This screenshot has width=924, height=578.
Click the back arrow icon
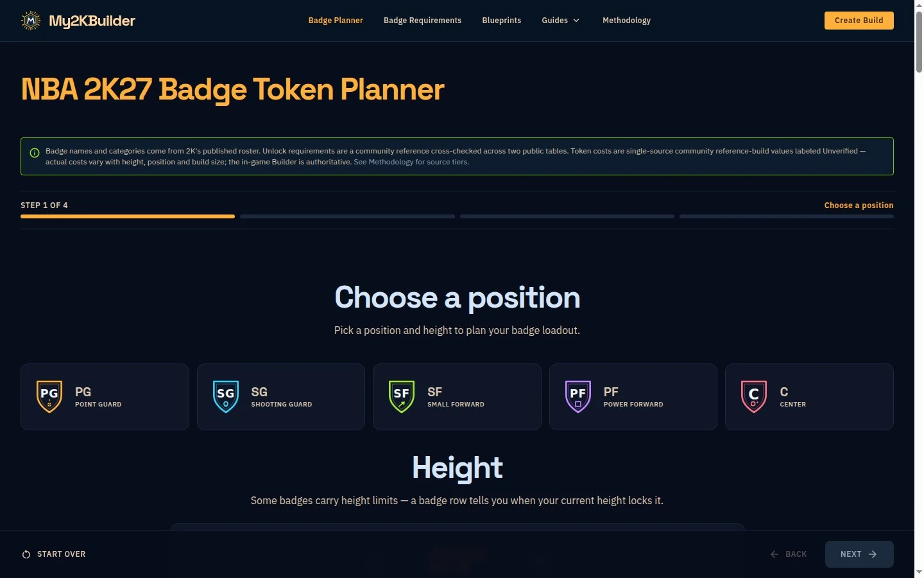(774, 554)
